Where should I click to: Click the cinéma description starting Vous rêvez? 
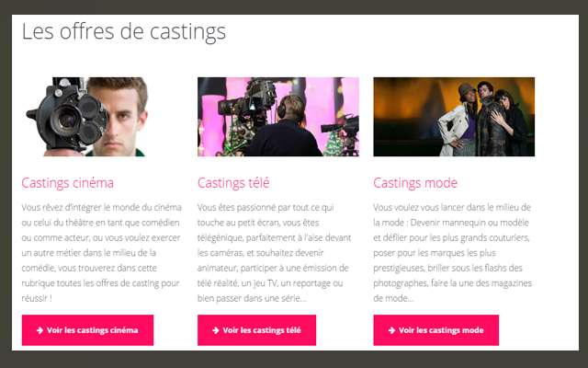(x=101, y=253)
